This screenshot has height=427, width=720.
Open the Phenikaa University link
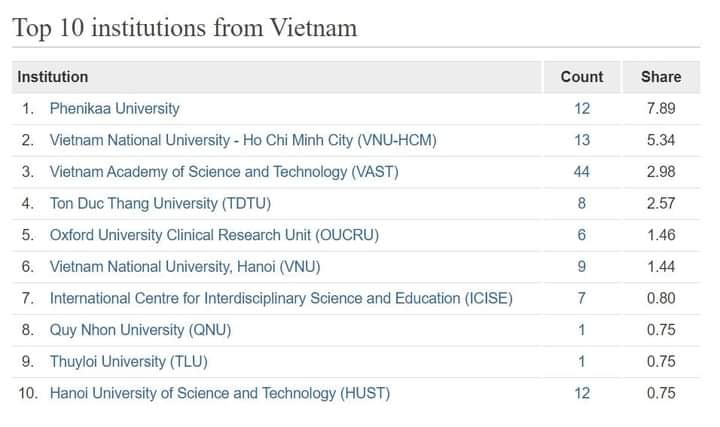click(114, 109)
